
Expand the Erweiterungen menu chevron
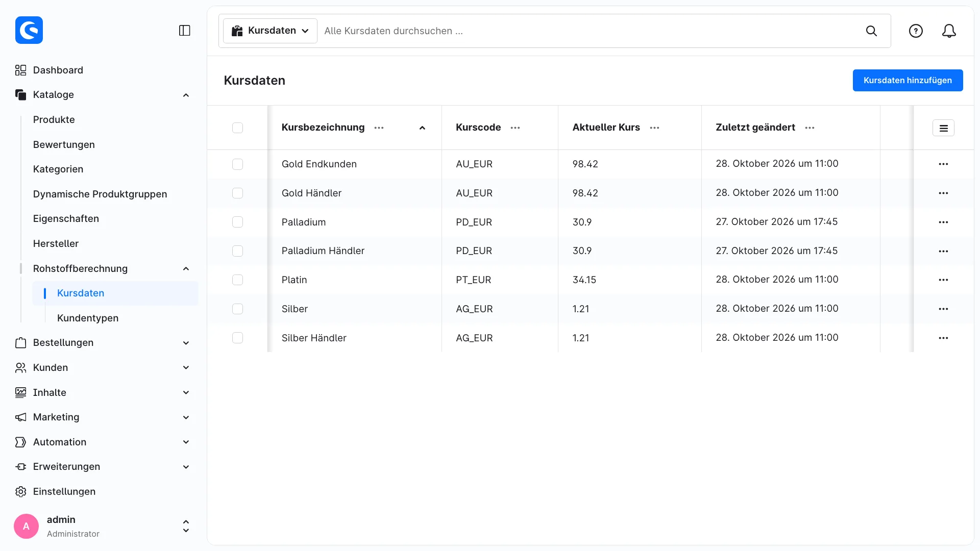click(186, 467)
